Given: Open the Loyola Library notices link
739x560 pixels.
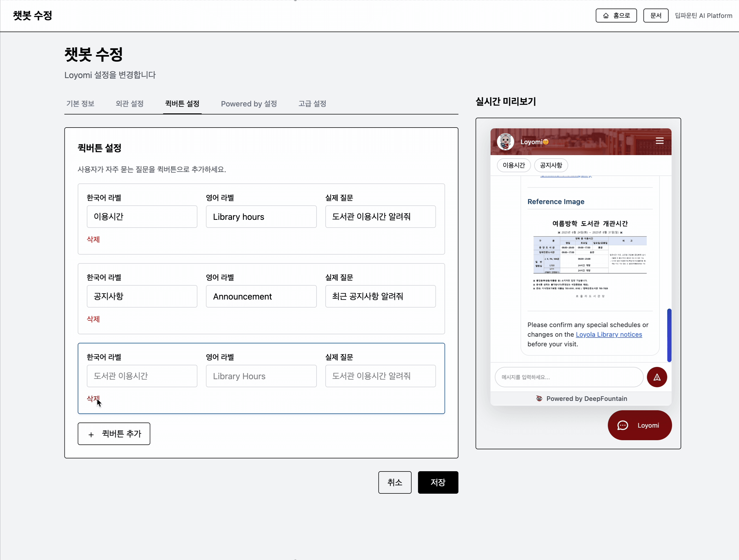Looking at the screenshot, I should 609,334.
